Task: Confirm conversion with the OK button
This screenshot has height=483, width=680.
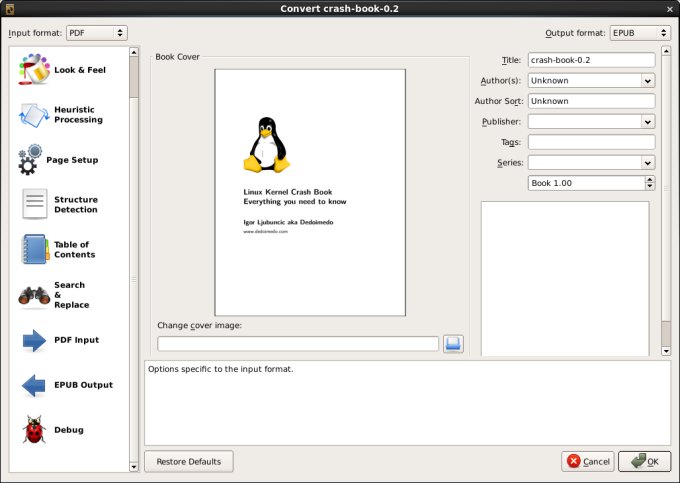Action: 644,462
